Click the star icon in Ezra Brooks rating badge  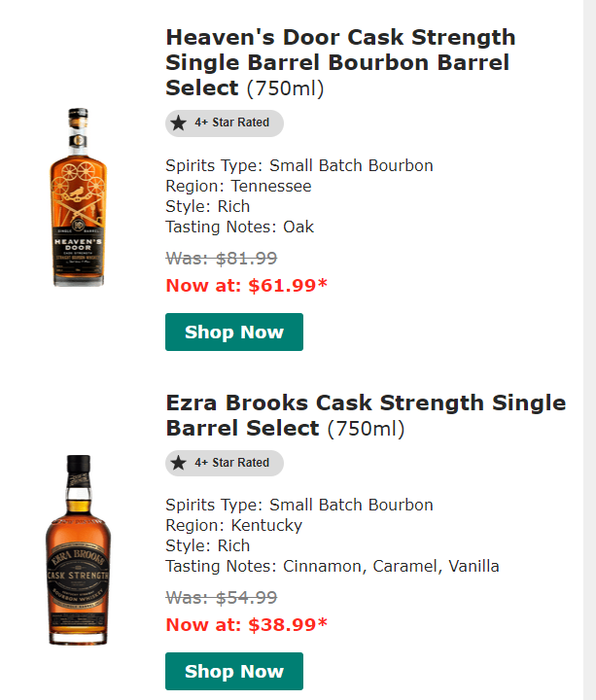coord(179,463)
